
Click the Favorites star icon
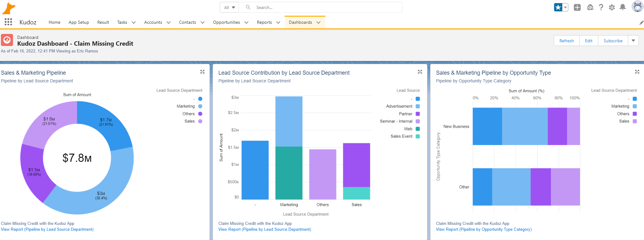558,7
